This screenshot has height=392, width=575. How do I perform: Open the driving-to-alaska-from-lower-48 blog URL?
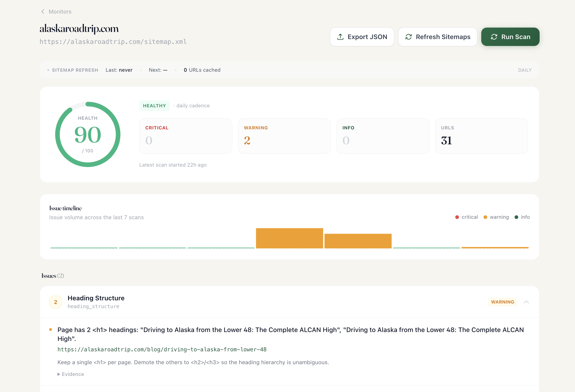point(162,349)
